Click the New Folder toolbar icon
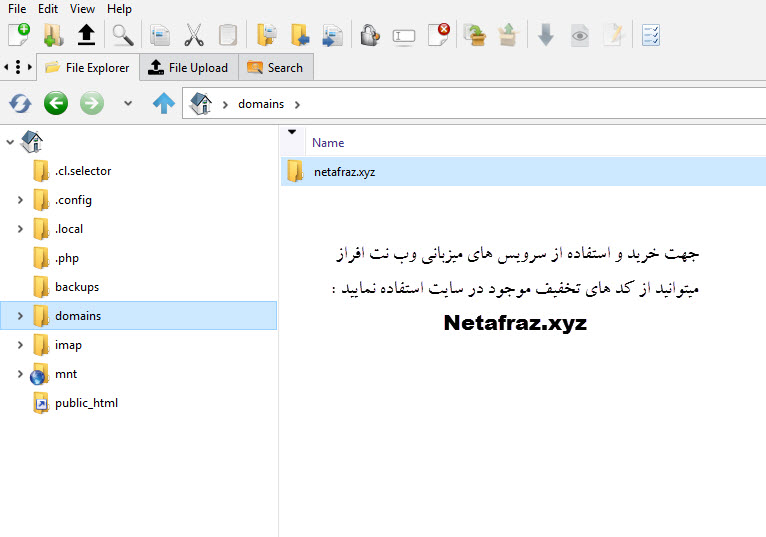The height and width of the screenshot is (537, 766). click(53, 35)
